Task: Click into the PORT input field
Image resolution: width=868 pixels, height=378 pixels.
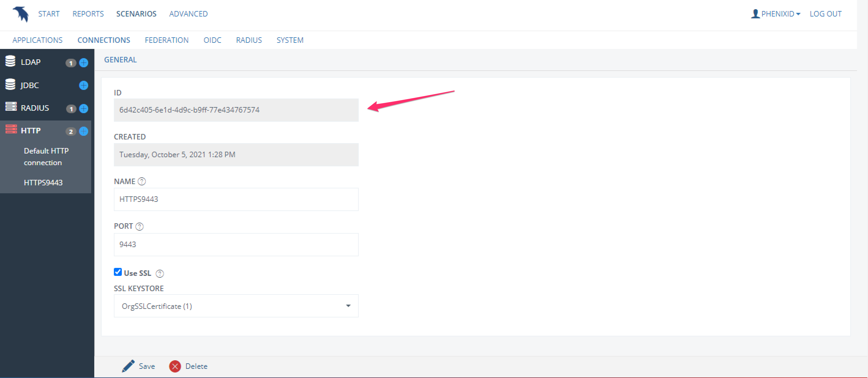Action: tap(236, 244)
